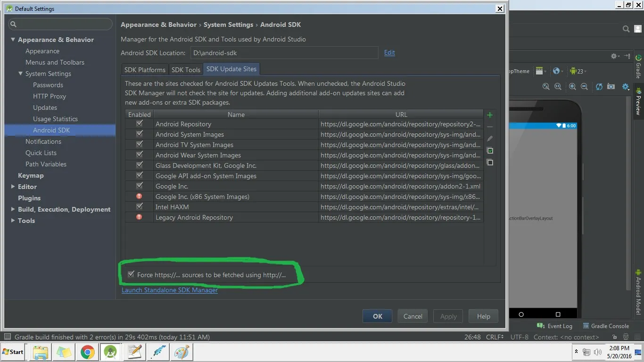The width and height of the screenshot is (644, 362).
Task: Show hidden tray icons arrow
Action: pyautogui.click(x=576, y=352)
